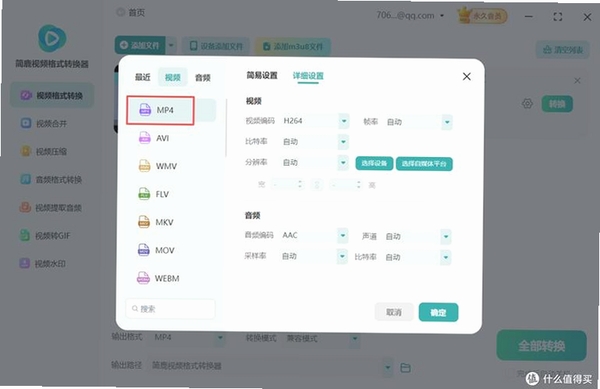Remove the file item with its X

(x=577, y=81)
